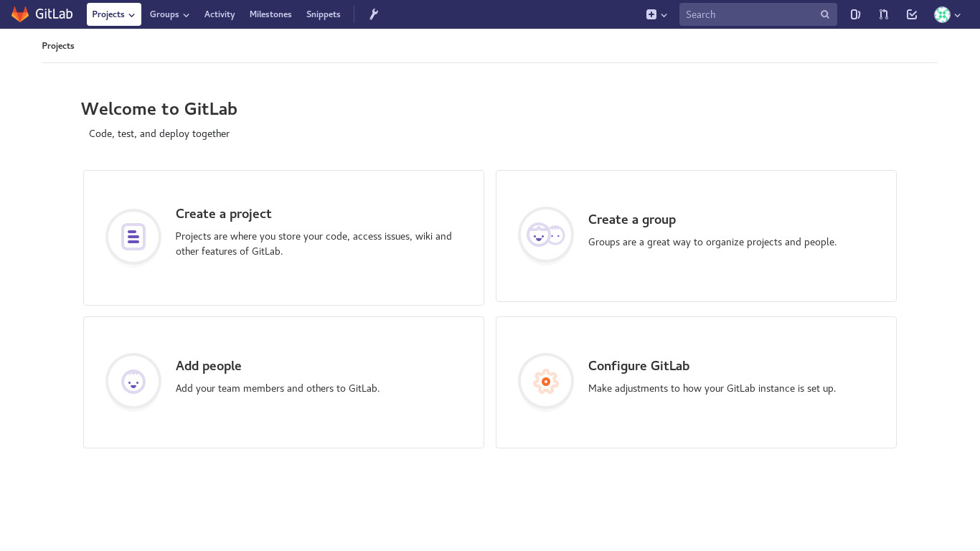Go to Milestones in top navigation

tap(270, 14)
